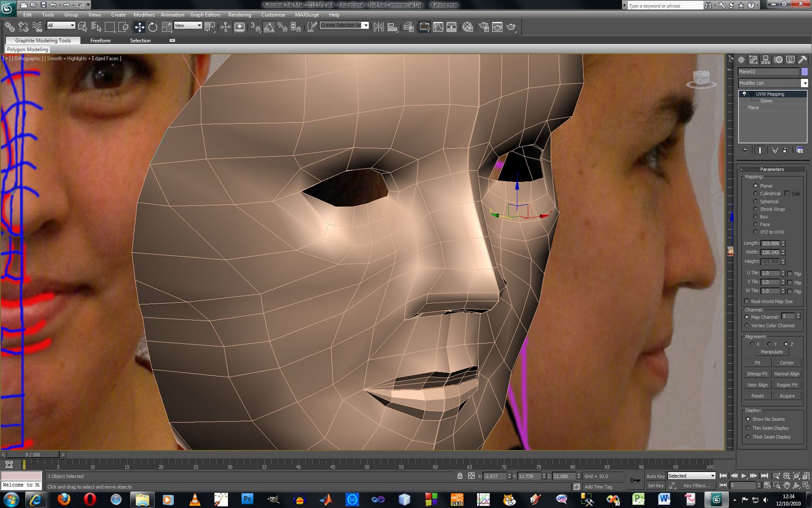Pin the modifier stack
The width and height of the screenshot is (812, 508).
coord(744,150)
